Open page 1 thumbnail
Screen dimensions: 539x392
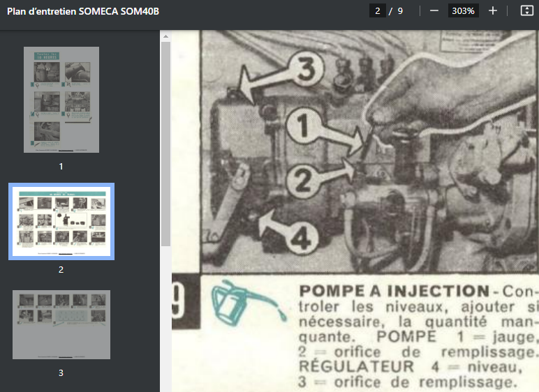tap(61, 100)
